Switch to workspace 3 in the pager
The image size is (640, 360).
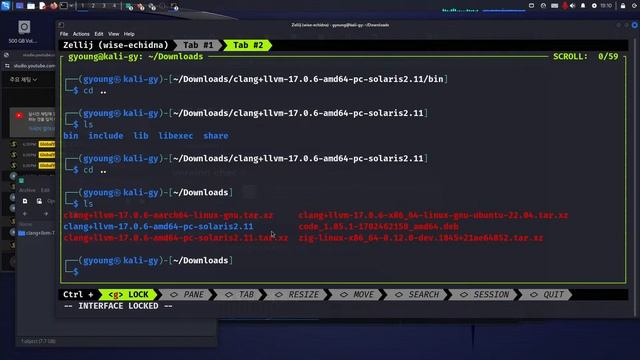104,6
